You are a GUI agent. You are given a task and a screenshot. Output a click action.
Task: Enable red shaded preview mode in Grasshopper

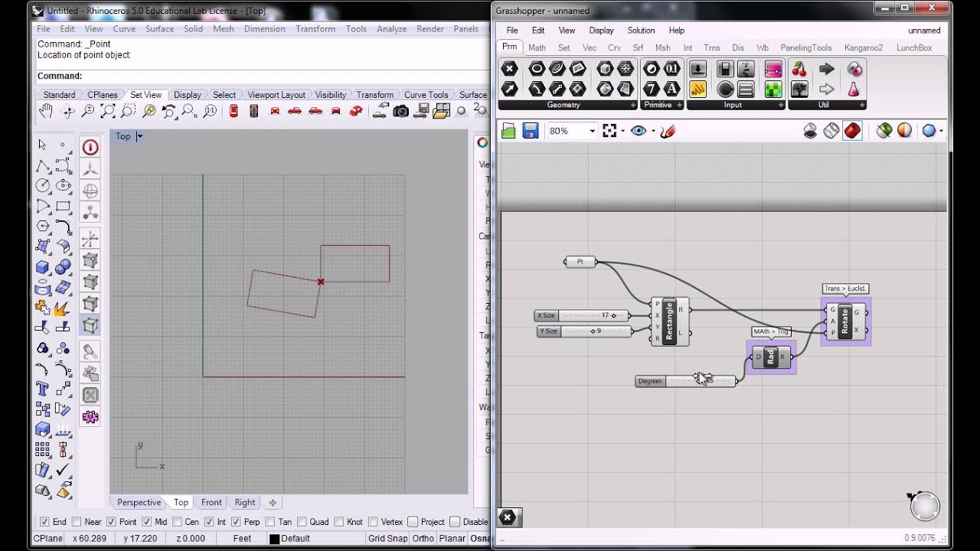(x=852, y=131)
